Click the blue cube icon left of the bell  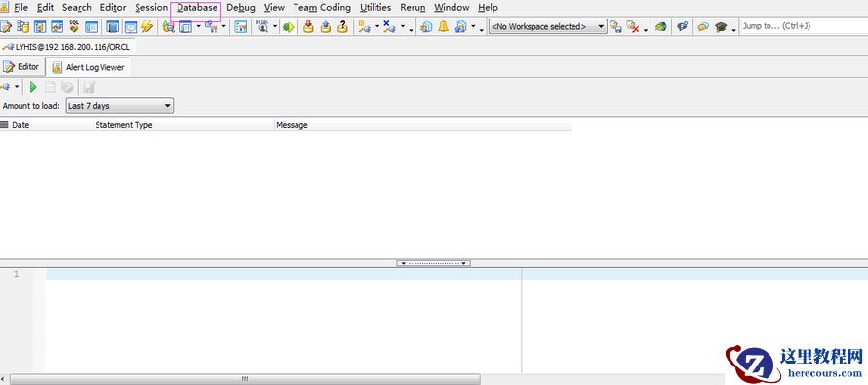pos(426,26)
